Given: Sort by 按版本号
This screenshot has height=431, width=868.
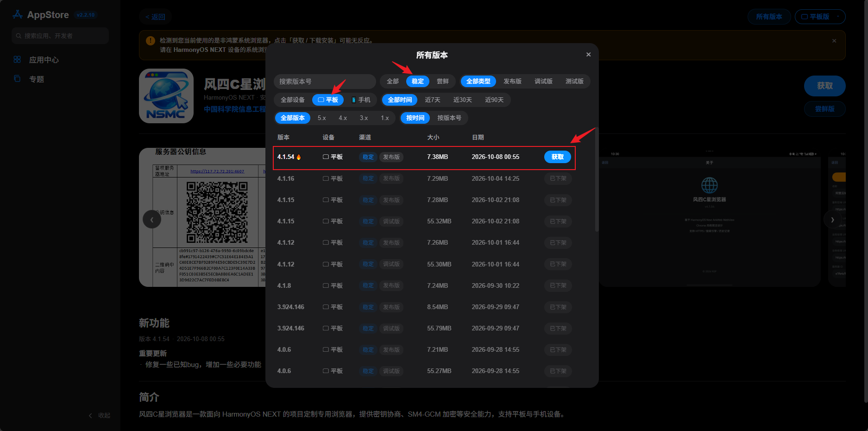Looking at the screenshot, I should click(449, 118).
